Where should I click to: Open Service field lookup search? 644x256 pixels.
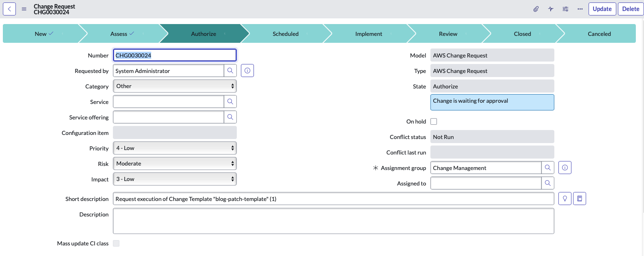[230, 102]
